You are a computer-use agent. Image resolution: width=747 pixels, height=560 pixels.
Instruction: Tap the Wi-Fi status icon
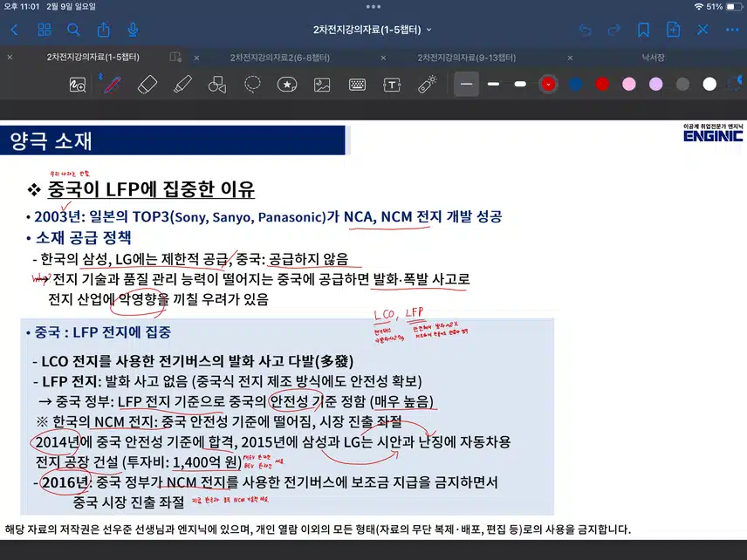[x=698, y=7]
